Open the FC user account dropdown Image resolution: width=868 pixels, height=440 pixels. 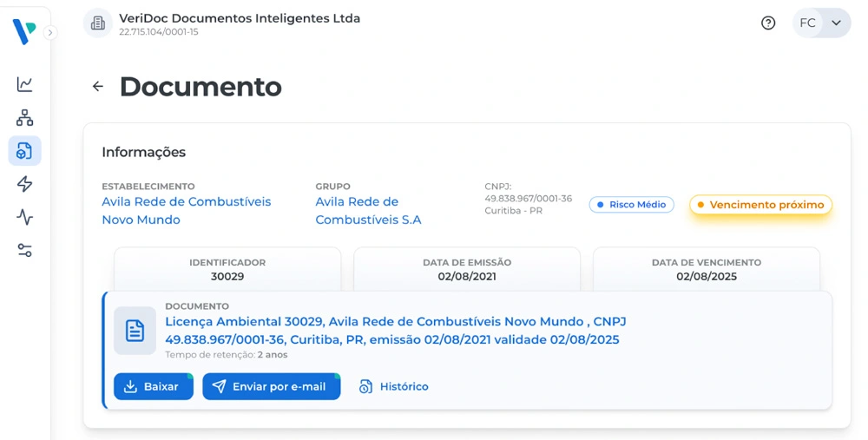click(x=821, y=23)
